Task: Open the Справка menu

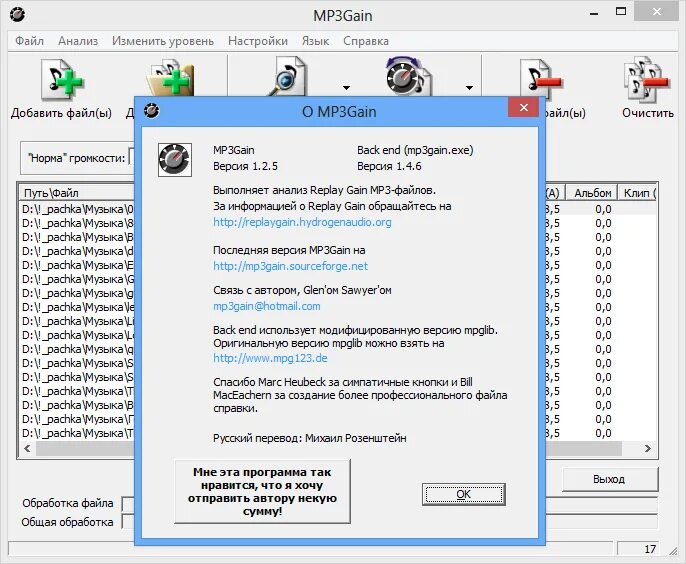Action: pos(366,41)
